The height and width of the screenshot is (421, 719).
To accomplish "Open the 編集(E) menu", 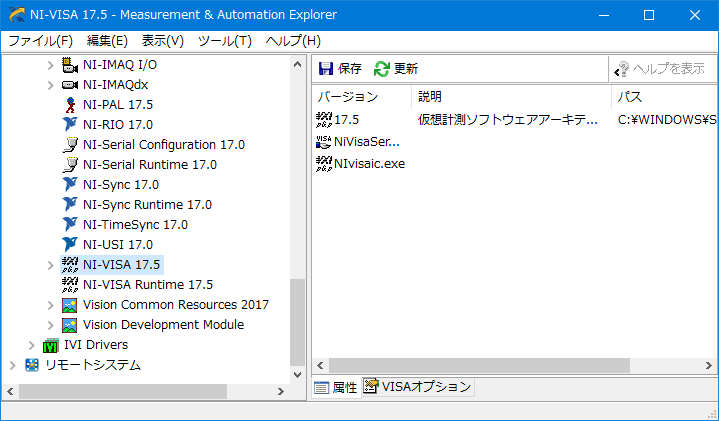I will coord(107,41).
